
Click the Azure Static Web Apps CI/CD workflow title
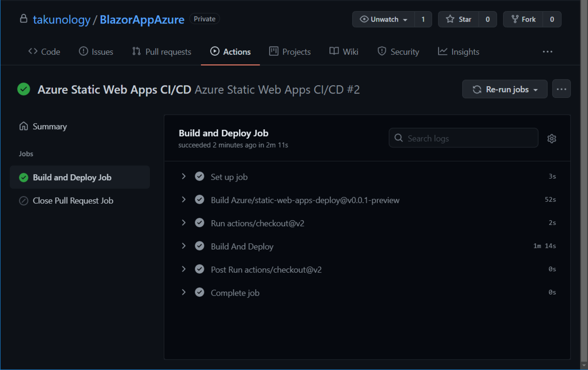click(x=114, y=90)
